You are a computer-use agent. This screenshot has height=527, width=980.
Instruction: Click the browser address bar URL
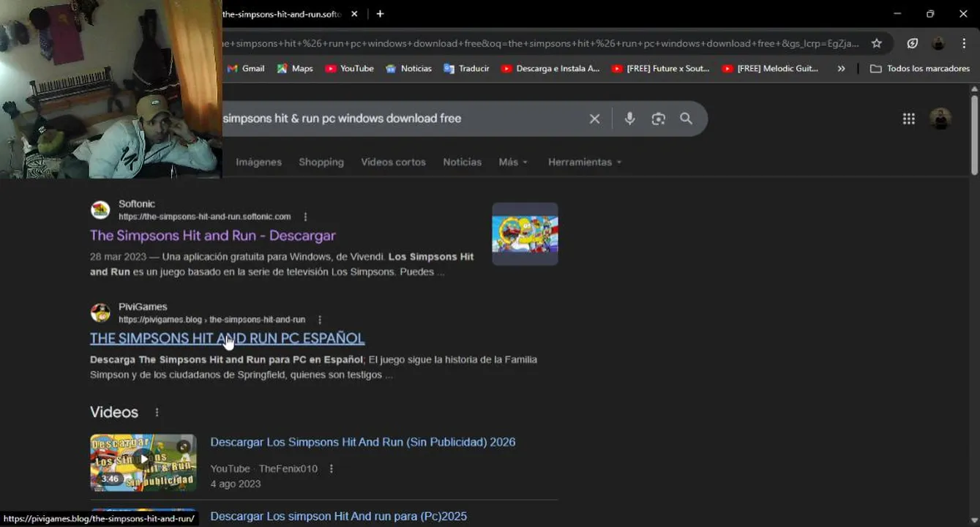[x=542, y=43]
